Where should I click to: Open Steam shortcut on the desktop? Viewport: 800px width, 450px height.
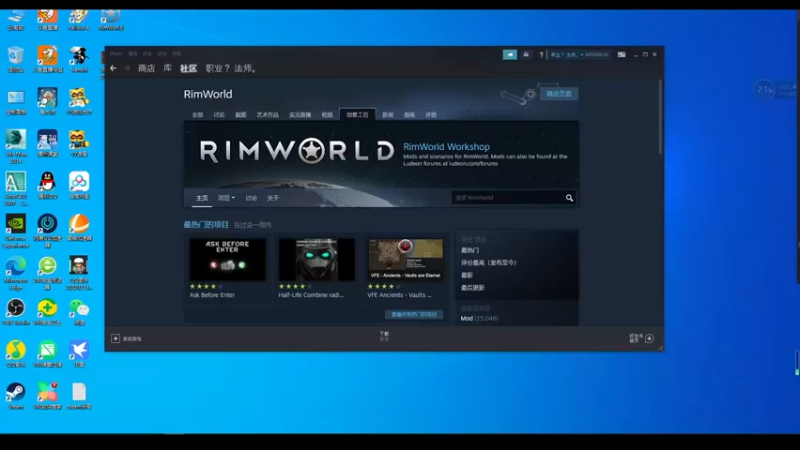click(x=16, y=396)
